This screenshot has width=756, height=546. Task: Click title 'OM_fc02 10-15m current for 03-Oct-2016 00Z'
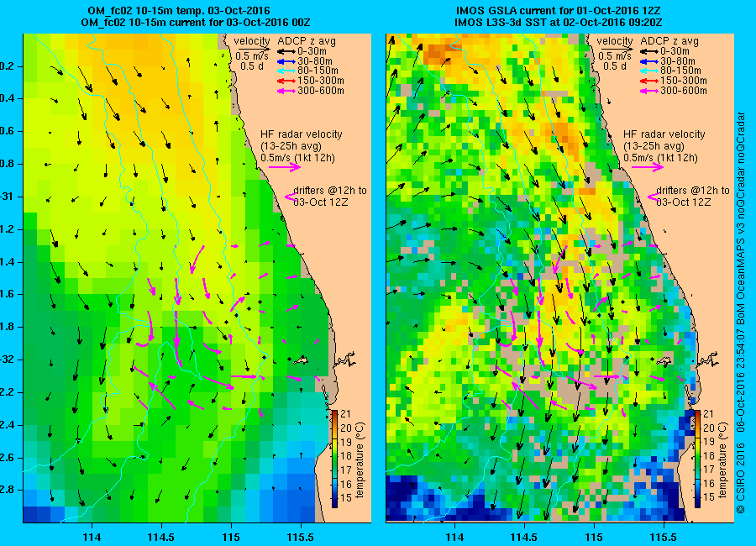(196, 23)
